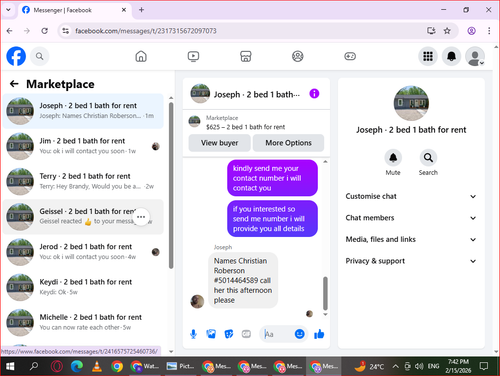500x376 pixels.
Task: Open Microsoft Edge from taskbar
Action: pos(77,366)
